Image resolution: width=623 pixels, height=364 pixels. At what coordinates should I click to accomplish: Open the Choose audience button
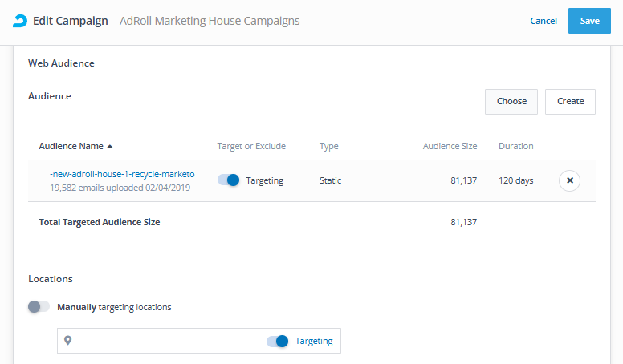(x=511, y=101)
